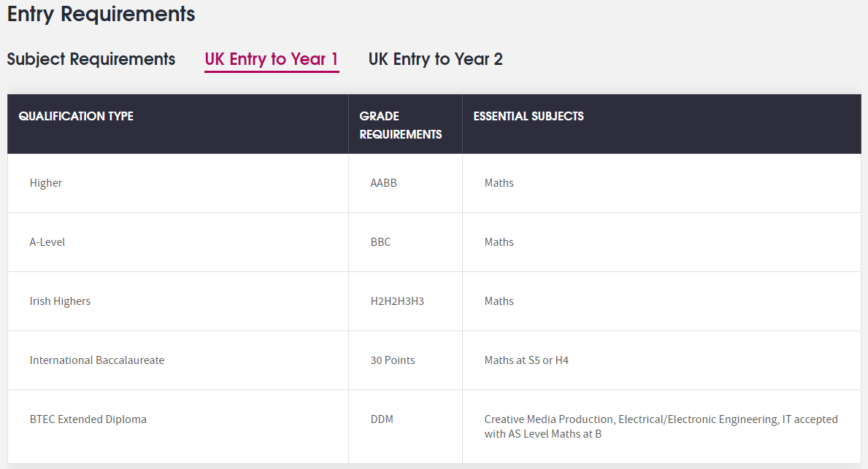Click the Grade Requirements column header
Viewport: 868px width, 469px height.
point(400,125)
